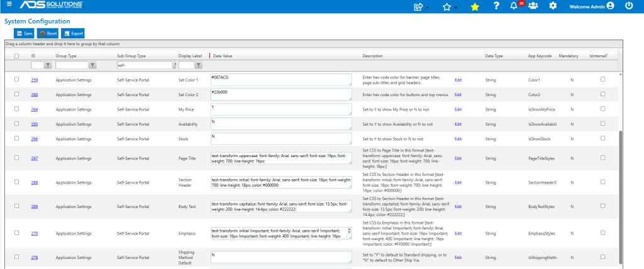644x269 pixels.
Task: Open record ID 268 link
Action: [35, 183]
